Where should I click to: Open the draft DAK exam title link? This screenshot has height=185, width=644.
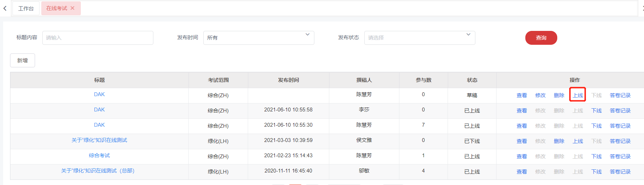click(x=99, y=94)
